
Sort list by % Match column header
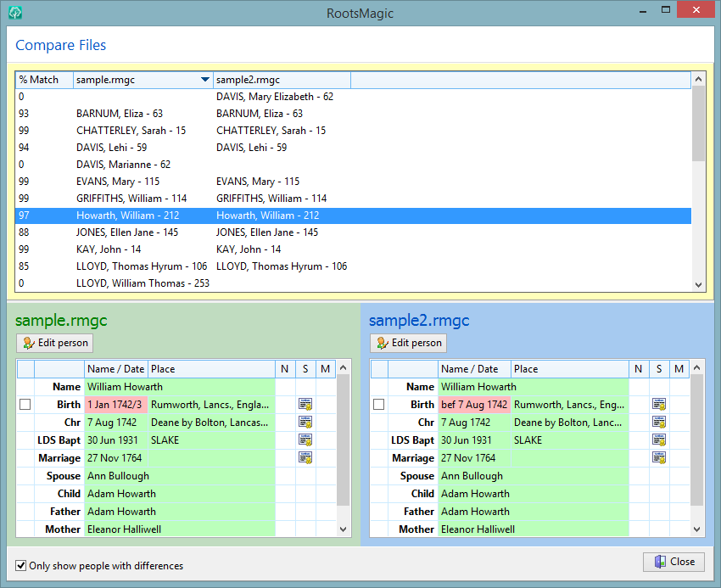click(44, 80)
